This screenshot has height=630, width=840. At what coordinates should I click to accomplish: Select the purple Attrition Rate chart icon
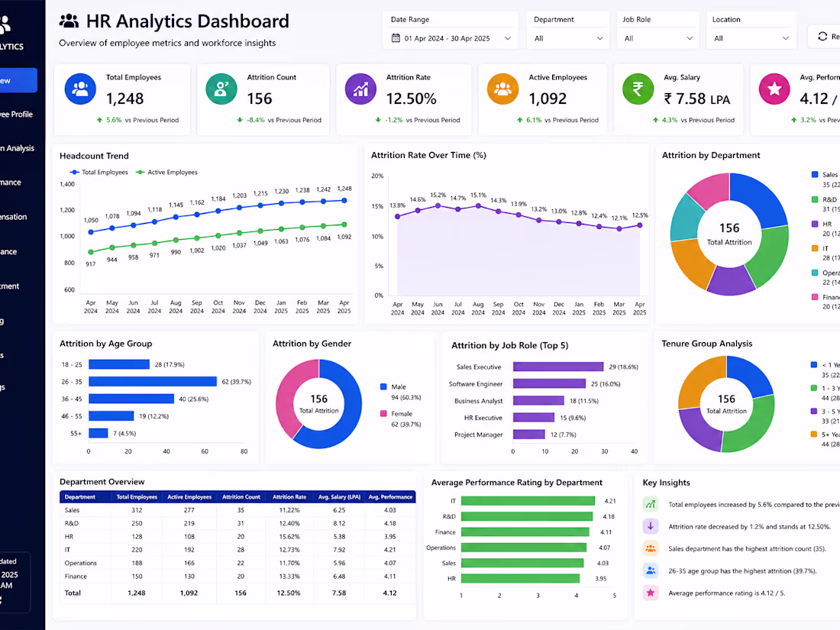pos(360,89)
